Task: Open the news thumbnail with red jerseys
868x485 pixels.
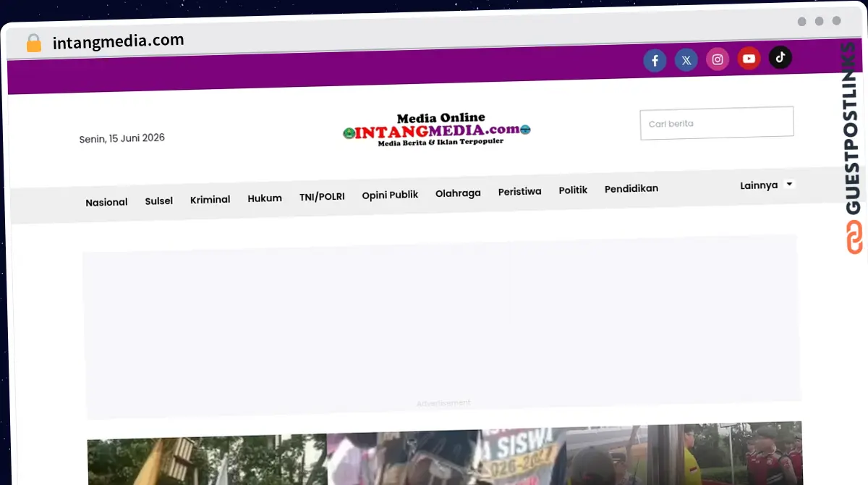Action: coord(684,452)
